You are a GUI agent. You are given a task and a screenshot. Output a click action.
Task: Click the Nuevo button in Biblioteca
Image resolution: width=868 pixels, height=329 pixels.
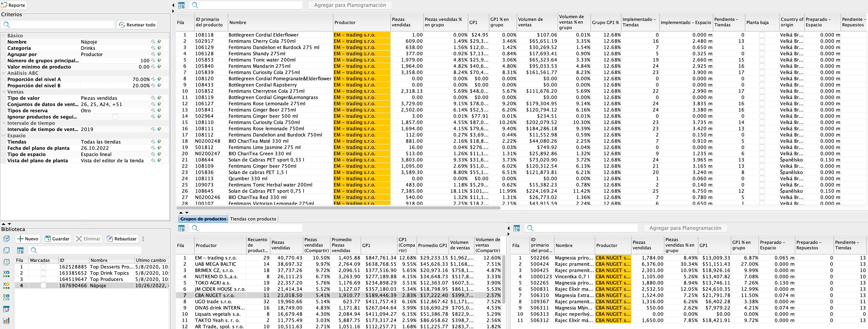point(28,238)
